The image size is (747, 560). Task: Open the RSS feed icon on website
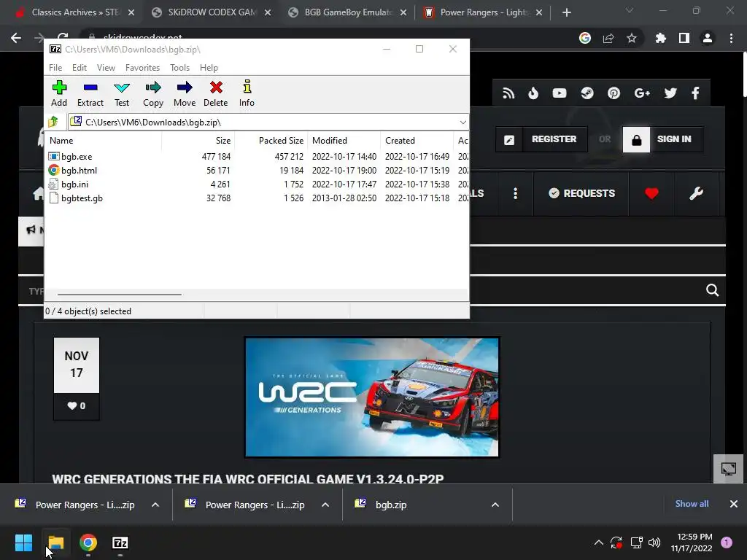(x=508, y=93)
